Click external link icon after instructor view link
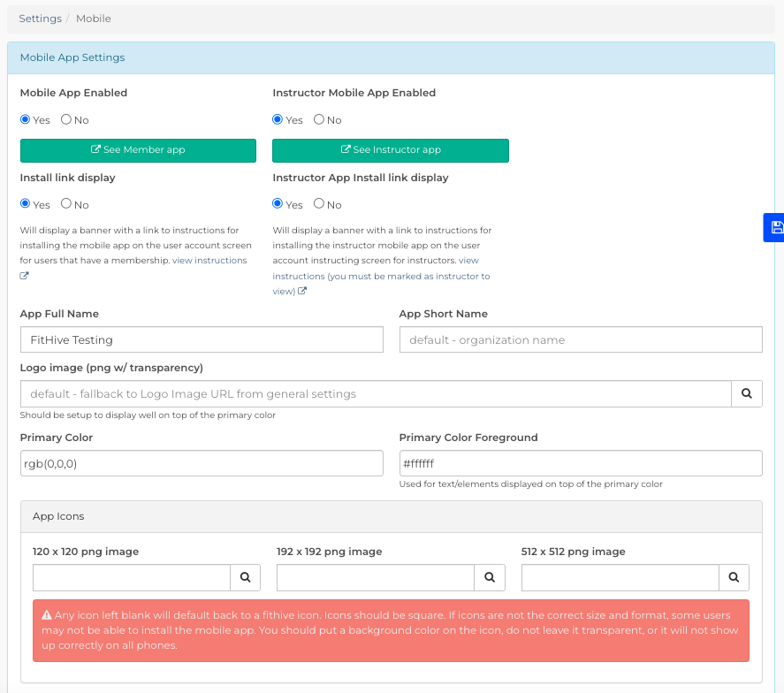Image resolution: width=784 pixels, height=693 pixels. click(x=302, y=291)
